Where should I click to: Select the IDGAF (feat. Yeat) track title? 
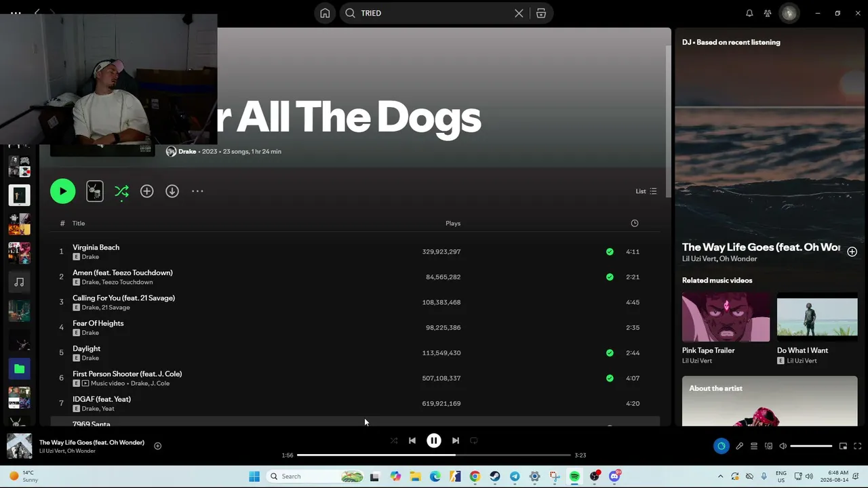(102, 399)
